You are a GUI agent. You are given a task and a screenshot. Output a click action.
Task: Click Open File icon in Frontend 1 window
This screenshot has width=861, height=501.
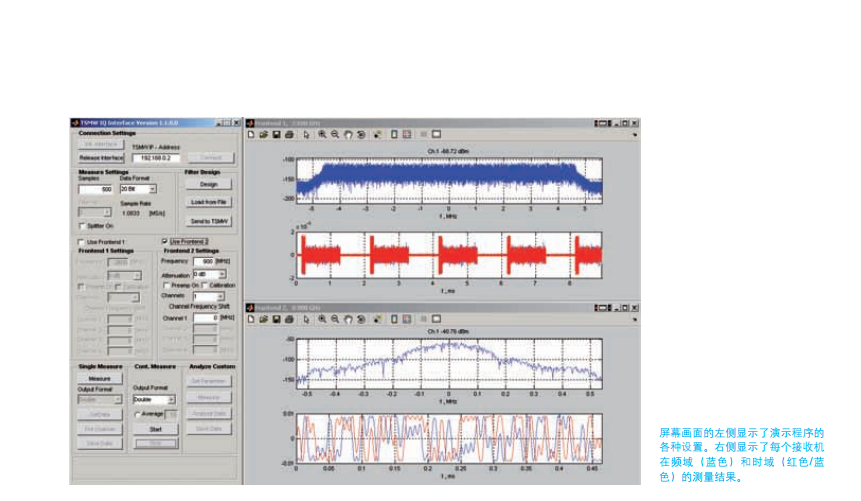pos(264,135)
